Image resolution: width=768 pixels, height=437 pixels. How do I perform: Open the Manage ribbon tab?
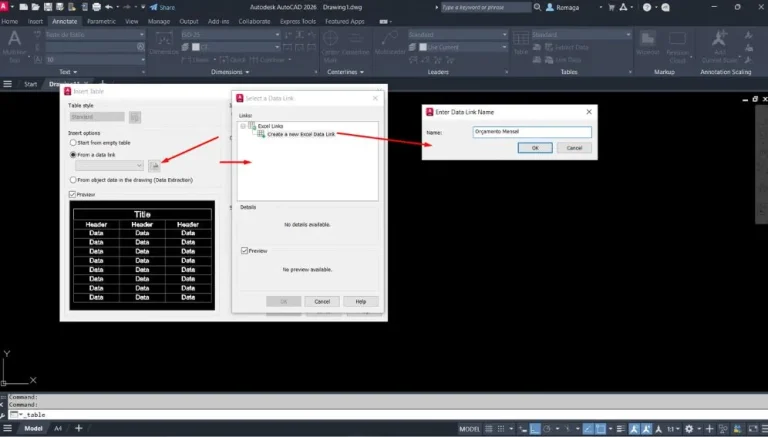tap(159, 22)
